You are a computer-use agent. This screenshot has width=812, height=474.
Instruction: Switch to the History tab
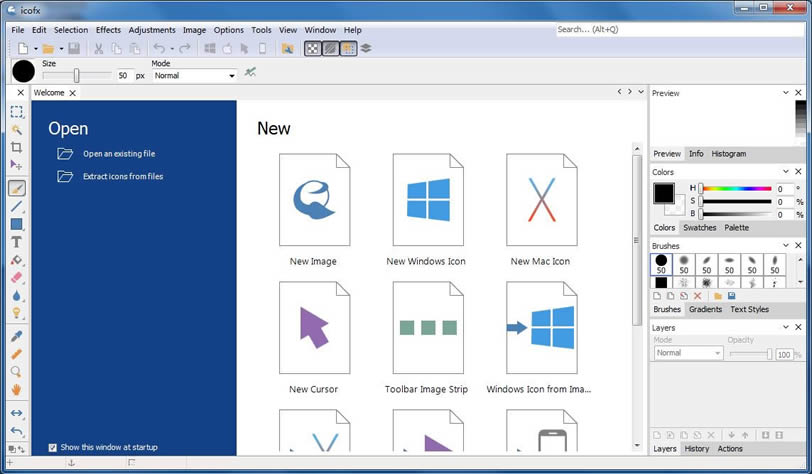coord(697,449)
